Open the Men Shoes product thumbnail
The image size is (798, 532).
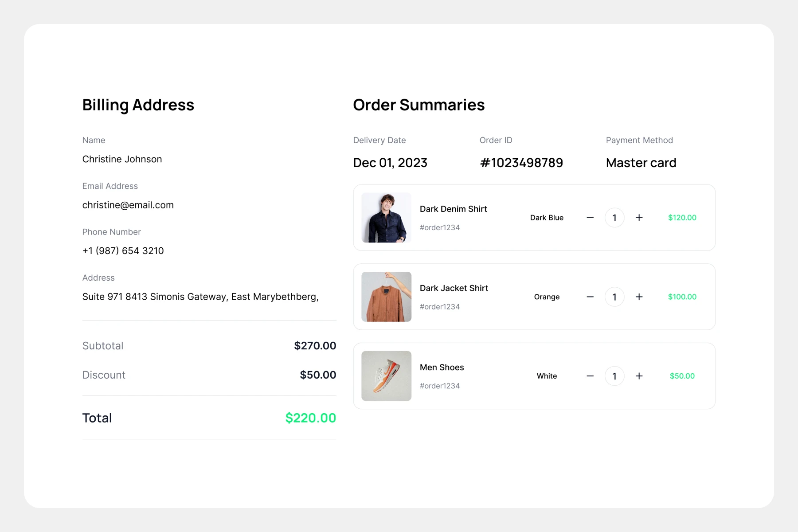(386, 376)
